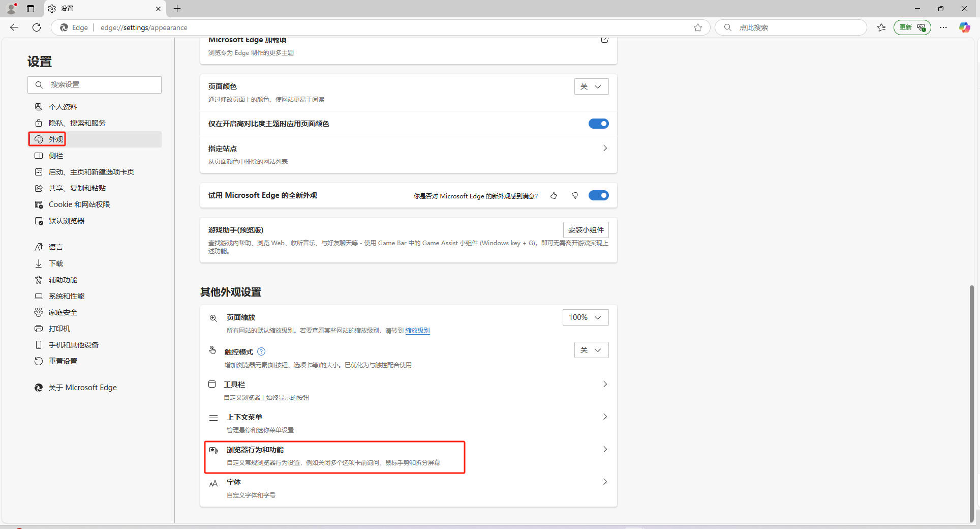Select 外观 in sidebar
Image resolution: width=980 pixels, height=529 pixels.
[x=95, y=139]
